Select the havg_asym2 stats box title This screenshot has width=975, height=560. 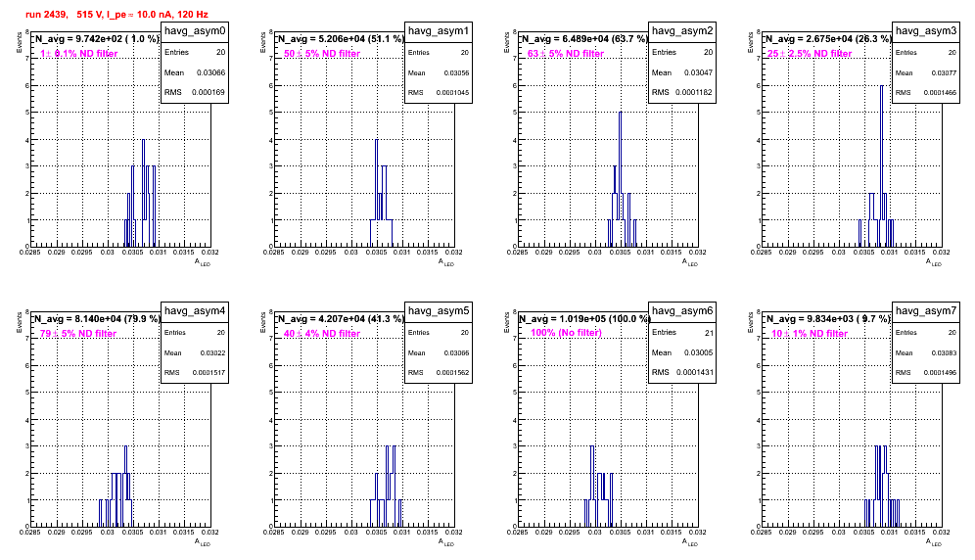pyautogui.click(x=682, y=31)
